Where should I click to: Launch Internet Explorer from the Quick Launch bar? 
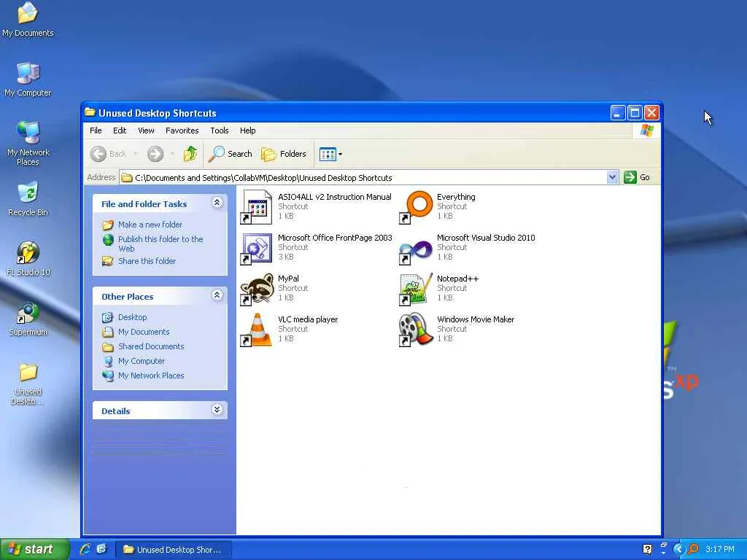coord(86,550)
